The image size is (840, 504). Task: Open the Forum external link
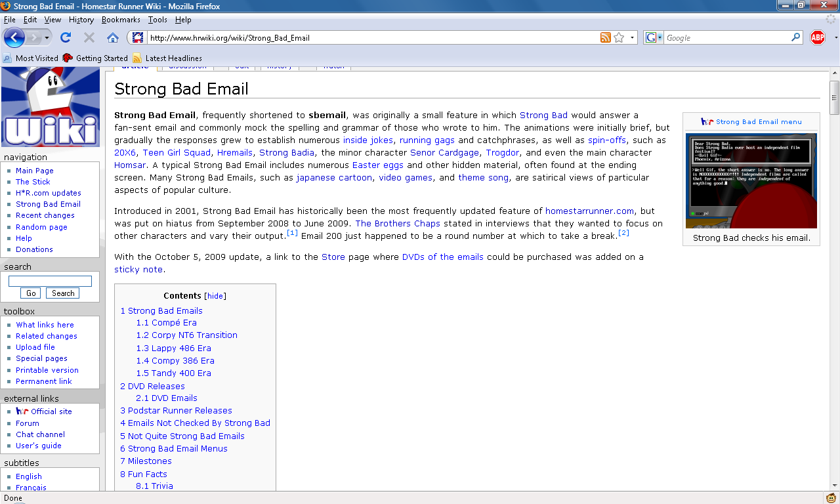coord(28,423)
